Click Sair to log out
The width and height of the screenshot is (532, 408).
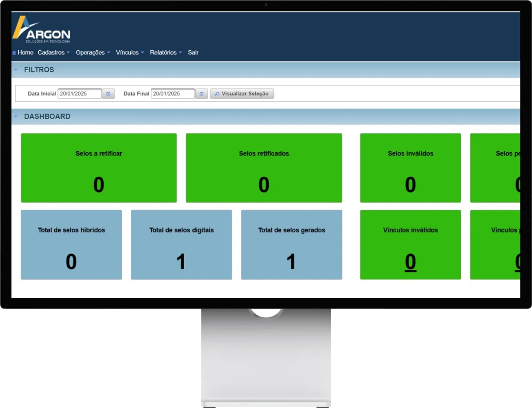click(193, 52)
